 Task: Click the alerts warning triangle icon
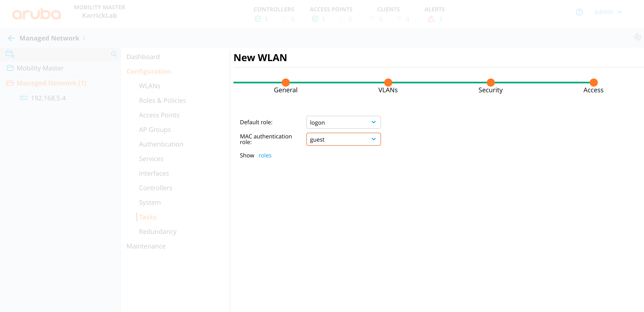coord(431,19)
